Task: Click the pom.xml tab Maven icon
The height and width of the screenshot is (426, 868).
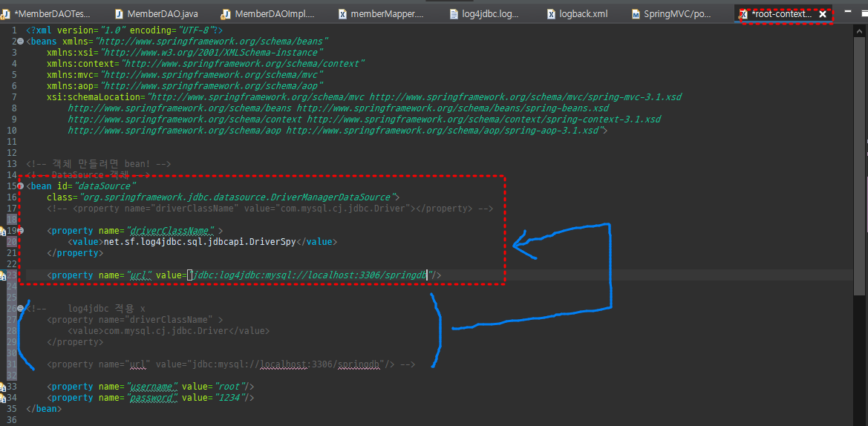Action: (x=636, y=14)
